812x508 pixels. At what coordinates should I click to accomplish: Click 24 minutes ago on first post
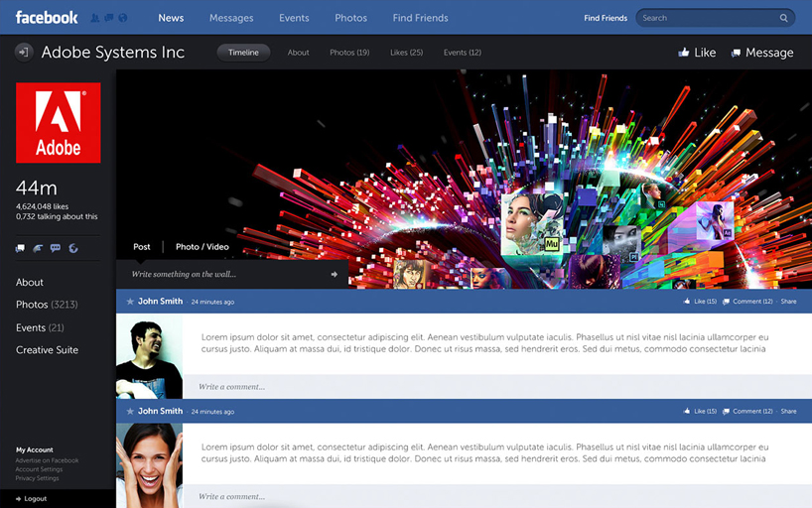[212, 302]
